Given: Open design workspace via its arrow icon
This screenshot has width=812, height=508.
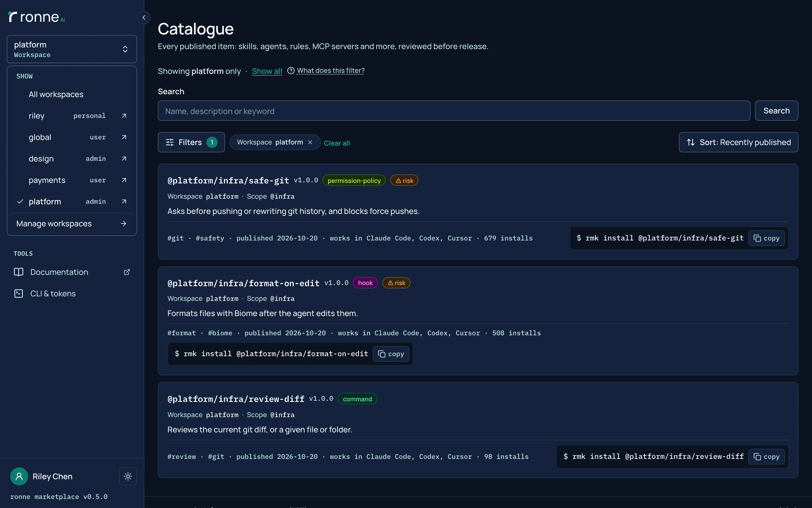Looking at the screenshot, I should click(x=124, y=159).
